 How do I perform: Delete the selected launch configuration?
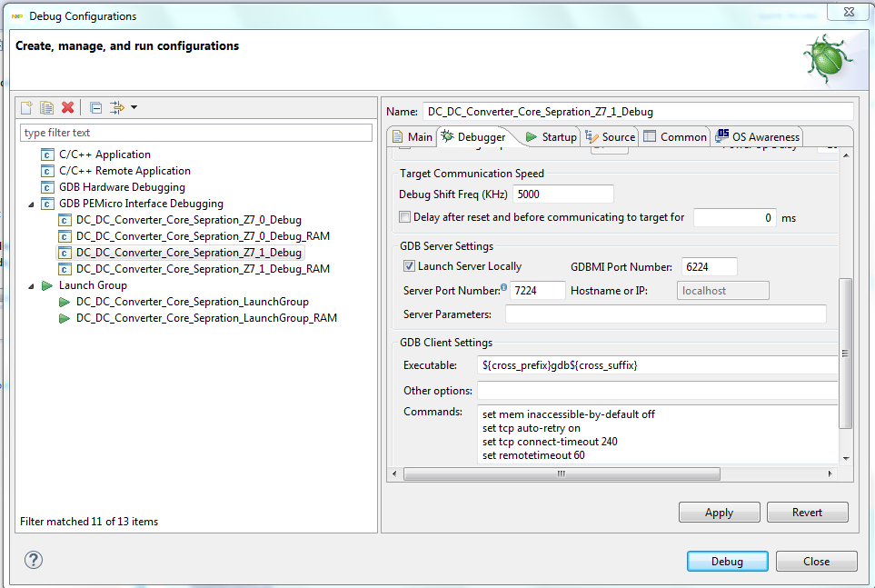point(66,107)
